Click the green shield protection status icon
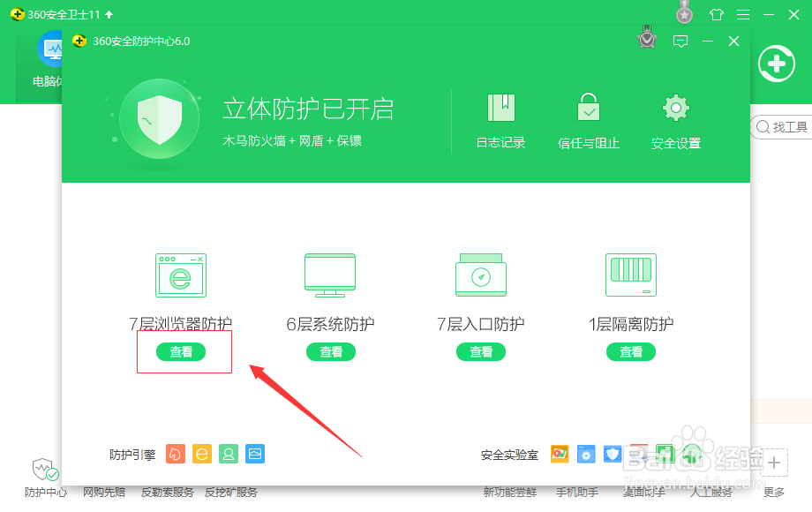Screen dimensions: 812x512 [x=160, y=118]
